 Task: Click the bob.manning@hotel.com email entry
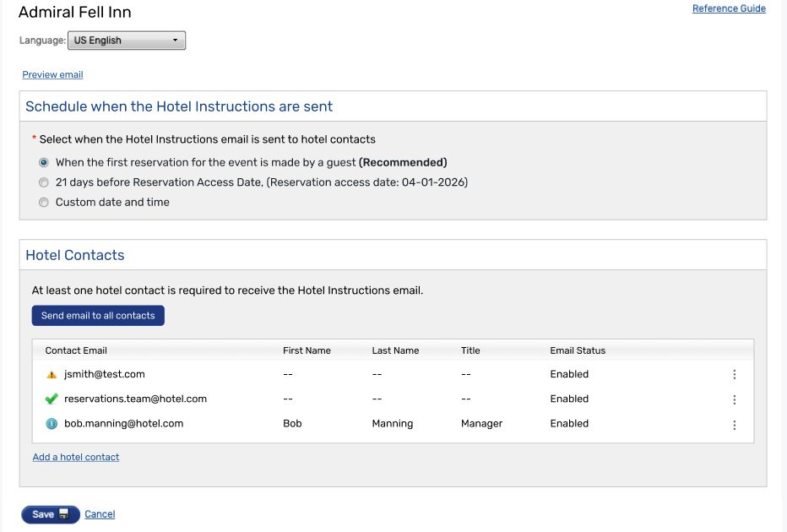(123, 424)
